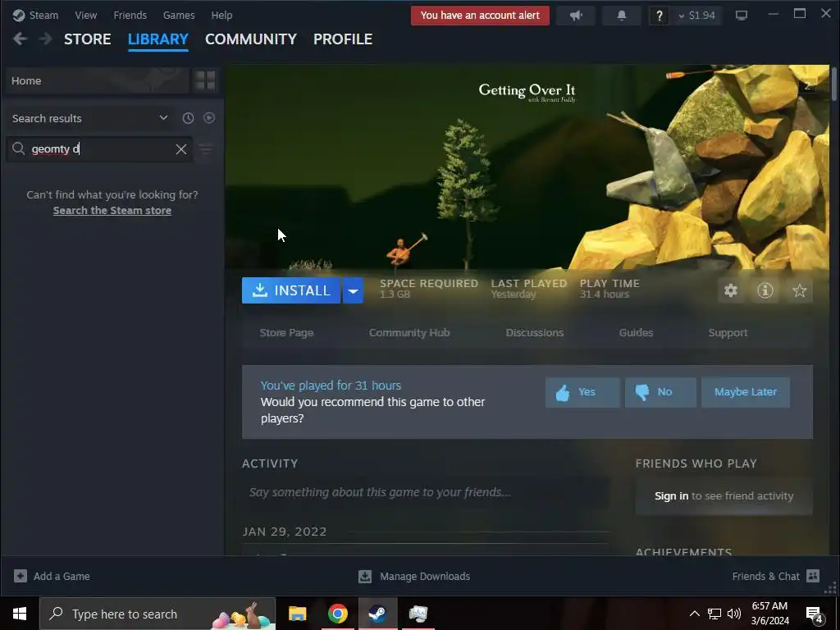Open Manage Downloads
Image resolution: width=840 pixels, height=630 pixels.
tap(414, 577)
